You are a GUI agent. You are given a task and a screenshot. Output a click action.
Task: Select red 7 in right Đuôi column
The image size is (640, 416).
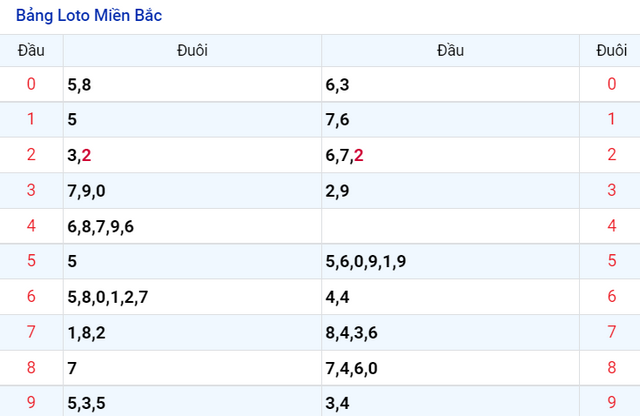coord(611,332)
